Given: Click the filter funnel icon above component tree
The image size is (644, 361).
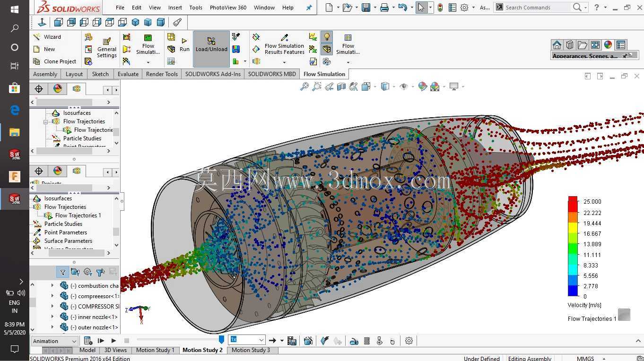Looking at the screenshot, I should click(62, 272).
